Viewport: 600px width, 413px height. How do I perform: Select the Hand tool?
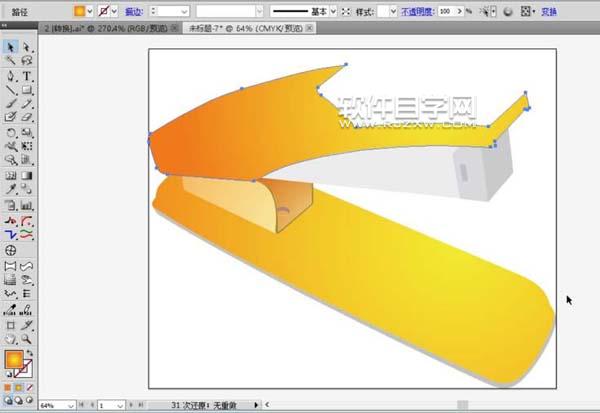tap(10, 339)
